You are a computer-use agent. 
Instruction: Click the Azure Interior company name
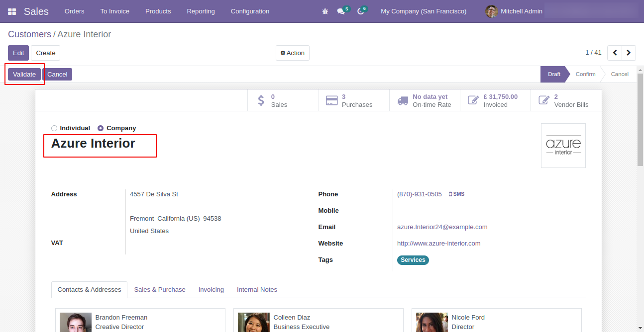(93, 144)
